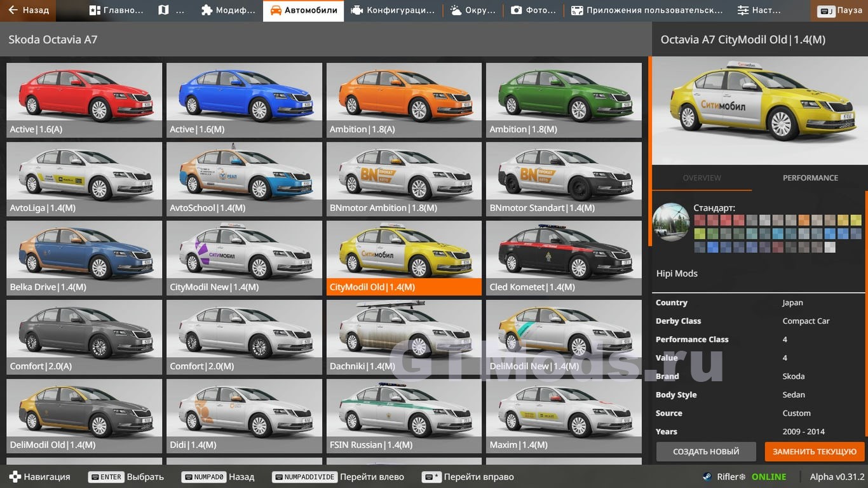Open the map icon tab
The image size is (868, 488).
pyautogui.click(x=172, y=10)
